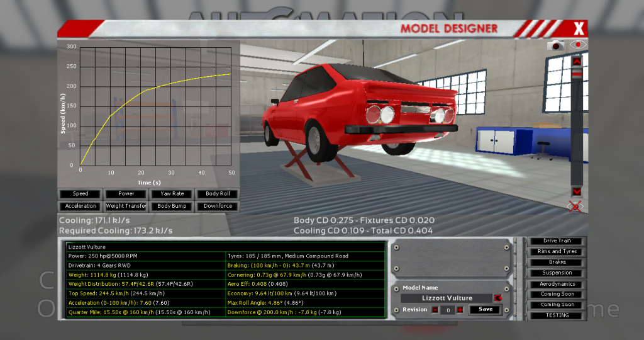Click the Tyres: 185 / 185 mm row
Screen dimensions: 644x340
click(305, 256)
